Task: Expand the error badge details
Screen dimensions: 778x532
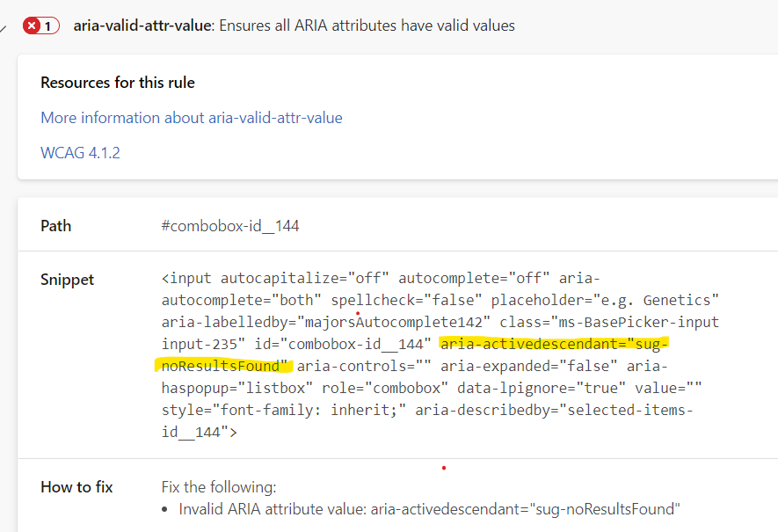Action: click(x=40, y=25)
